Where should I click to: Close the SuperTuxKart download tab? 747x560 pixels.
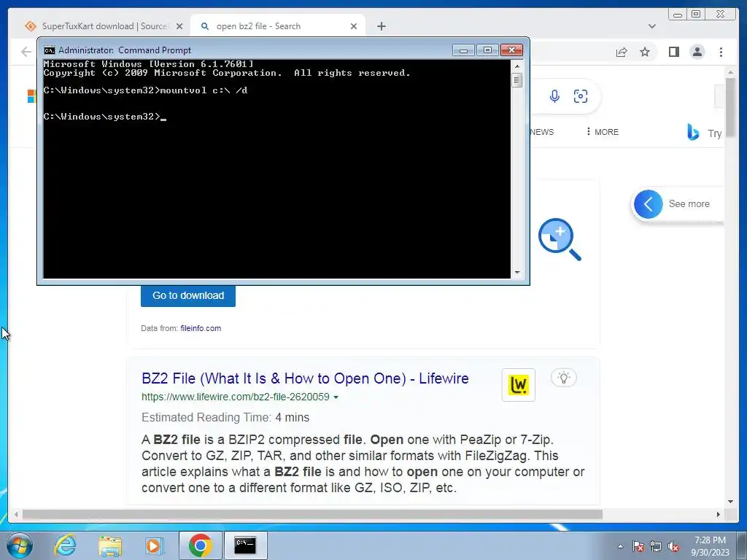179,26
